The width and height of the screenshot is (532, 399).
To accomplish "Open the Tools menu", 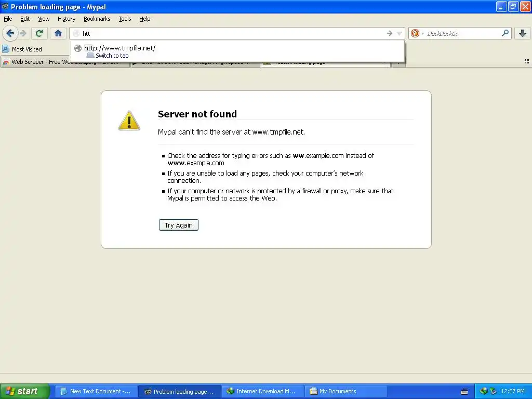I will pyautogui.click(x=125, y=19).
